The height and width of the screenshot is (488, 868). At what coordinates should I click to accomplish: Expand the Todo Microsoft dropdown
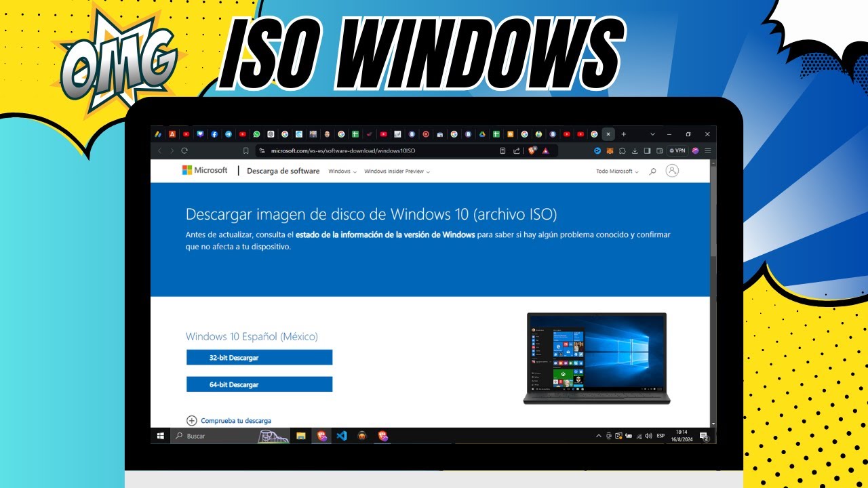(617, 171)
